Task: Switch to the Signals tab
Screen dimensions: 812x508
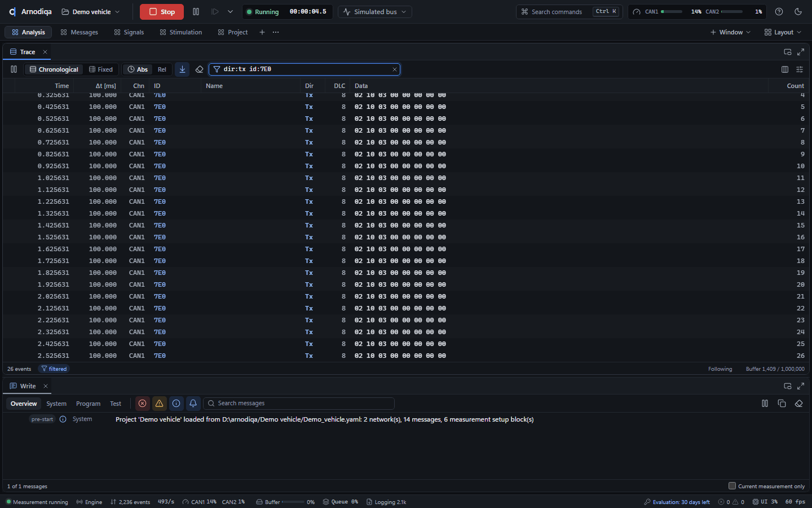Action: click(x=129, y=32)
